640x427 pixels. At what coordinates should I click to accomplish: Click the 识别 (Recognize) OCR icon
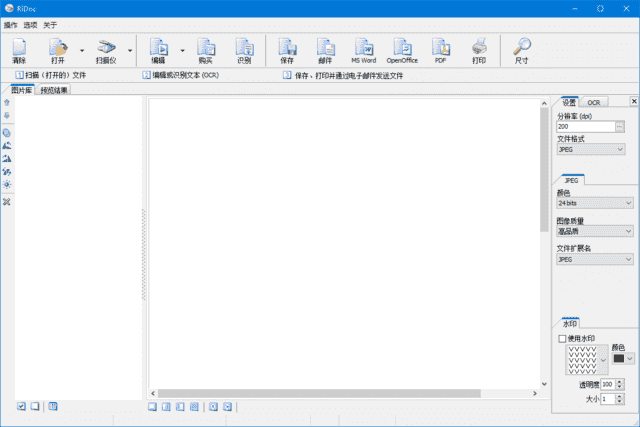pyautogui.click(x=244, y=51)
